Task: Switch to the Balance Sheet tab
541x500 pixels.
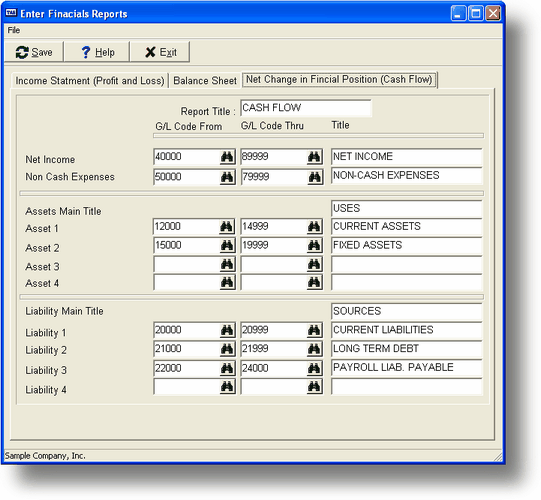Action: click(x=205, y=81)
